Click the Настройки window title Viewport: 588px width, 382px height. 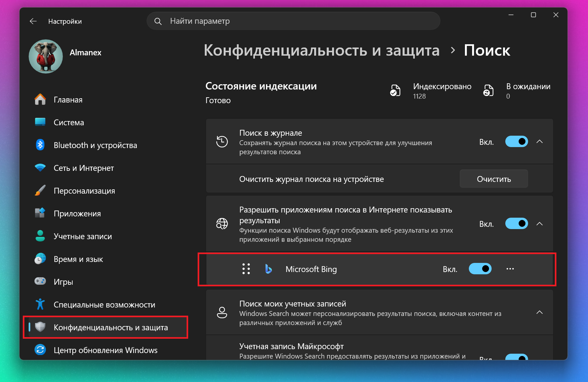(x=65, y=21)
